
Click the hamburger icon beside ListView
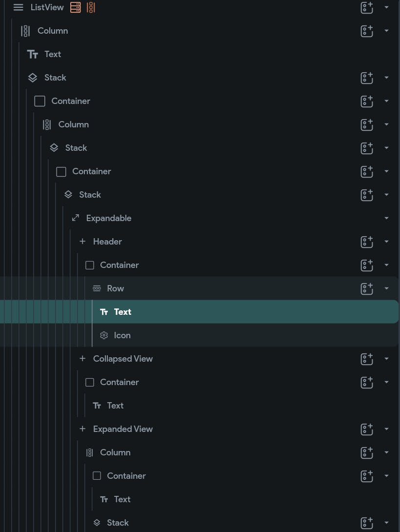point(19,7)
